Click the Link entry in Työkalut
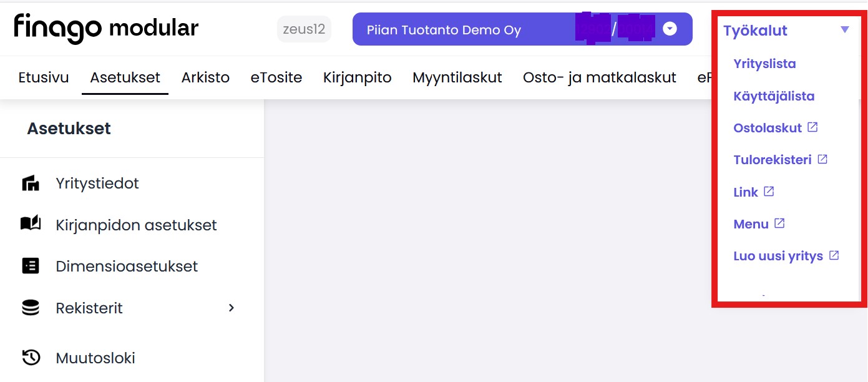Viewport: 868px width, 382px height. (x=746, y=192)
